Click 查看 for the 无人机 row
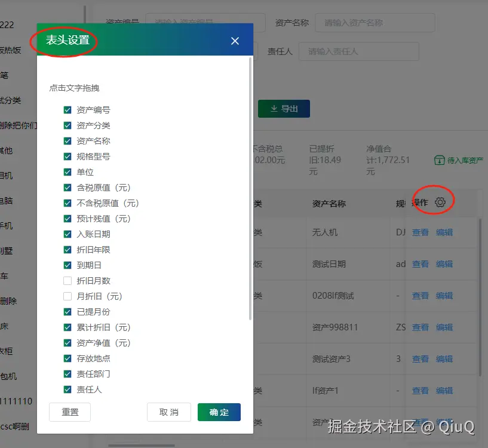Viewport: 488px width, 448px height. tap(421, 232)
